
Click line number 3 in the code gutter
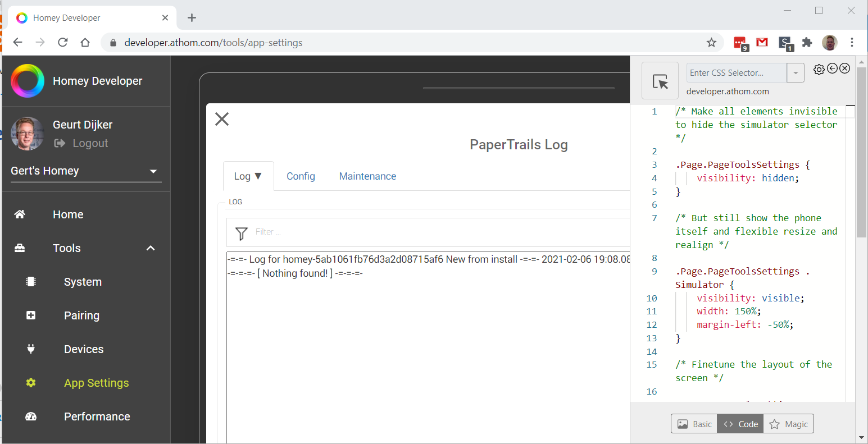(x=654, y=164)
